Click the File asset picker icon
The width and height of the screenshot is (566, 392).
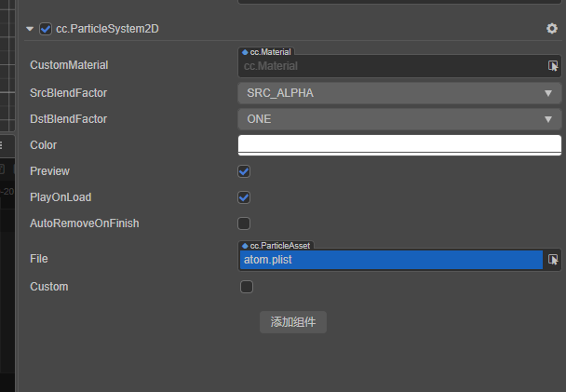(553, 260)
